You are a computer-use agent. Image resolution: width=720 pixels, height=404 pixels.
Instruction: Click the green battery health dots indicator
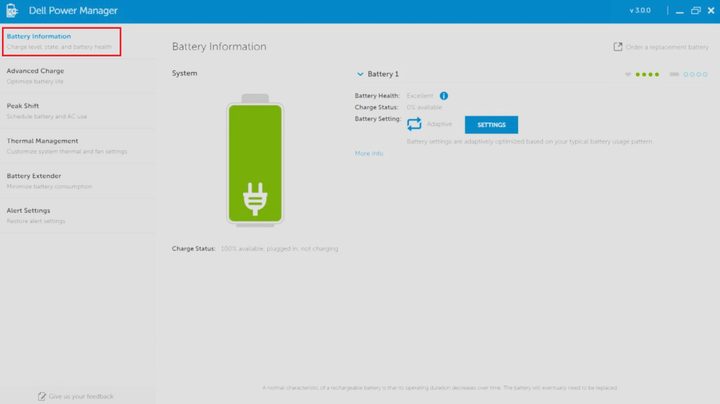point(647,74)
